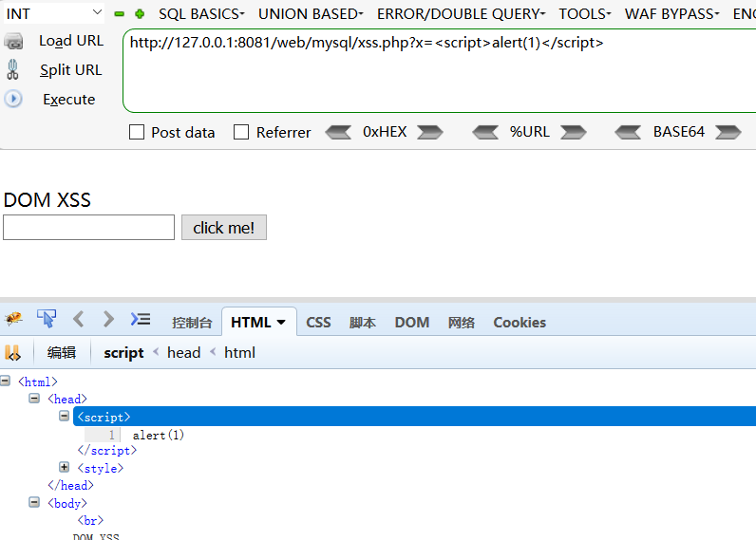Click the Load URL button
Image resolution: width=756 pixels, height=540 pixels.
point(71,41)
